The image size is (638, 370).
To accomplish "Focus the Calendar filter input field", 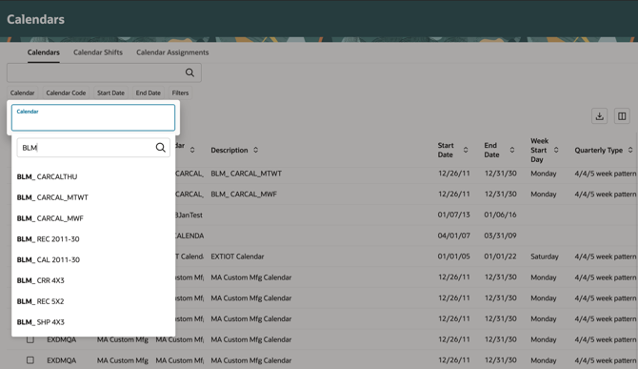I will 93,118.
